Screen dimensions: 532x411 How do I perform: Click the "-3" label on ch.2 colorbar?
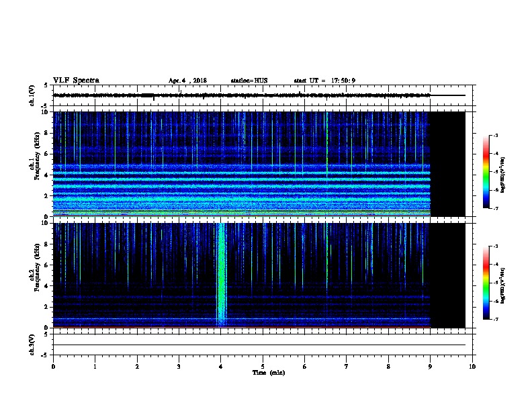click(x=495, y=246)
